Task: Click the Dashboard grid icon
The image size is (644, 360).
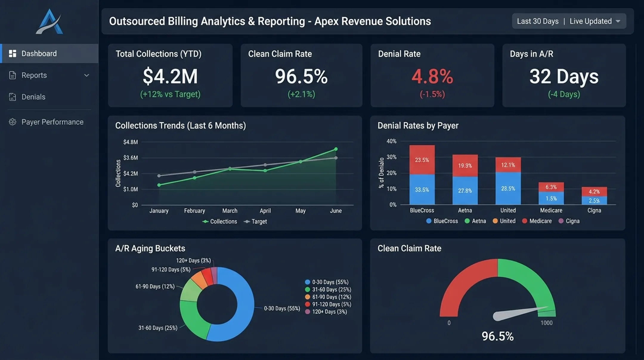Action: (13, 53)
